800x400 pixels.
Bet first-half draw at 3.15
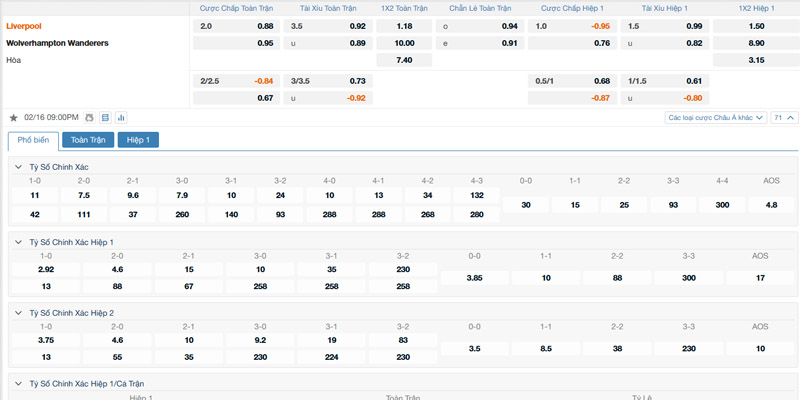point(756,60)
